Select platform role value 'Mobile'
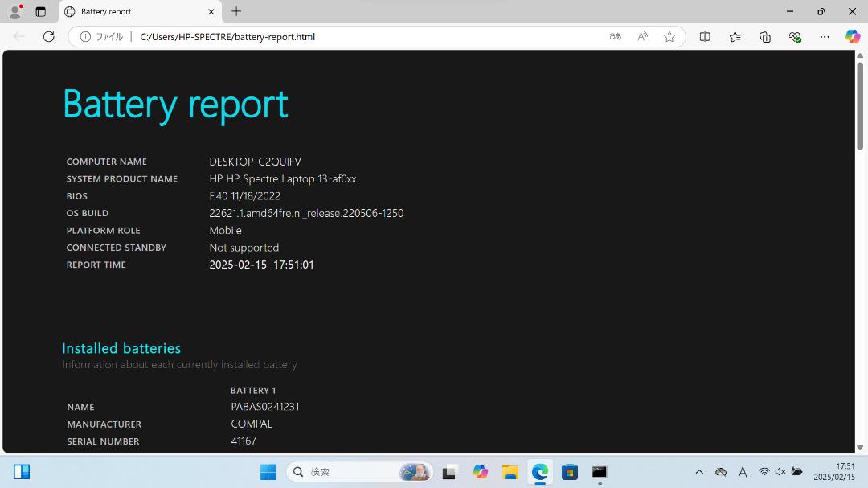868x488 pixels. tap(225, 231)
